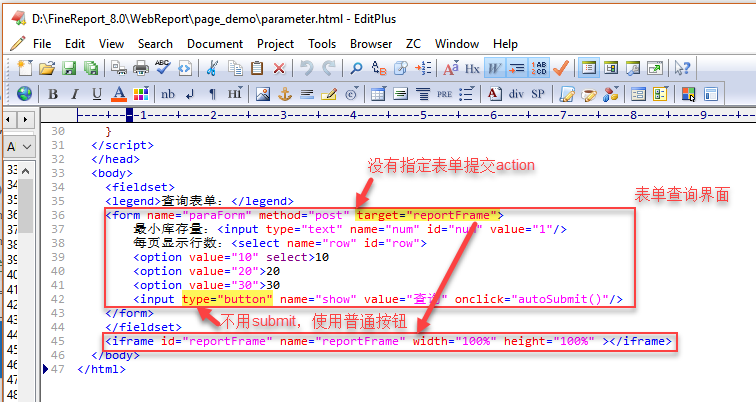Toggle the output window button

click(633, 68)
